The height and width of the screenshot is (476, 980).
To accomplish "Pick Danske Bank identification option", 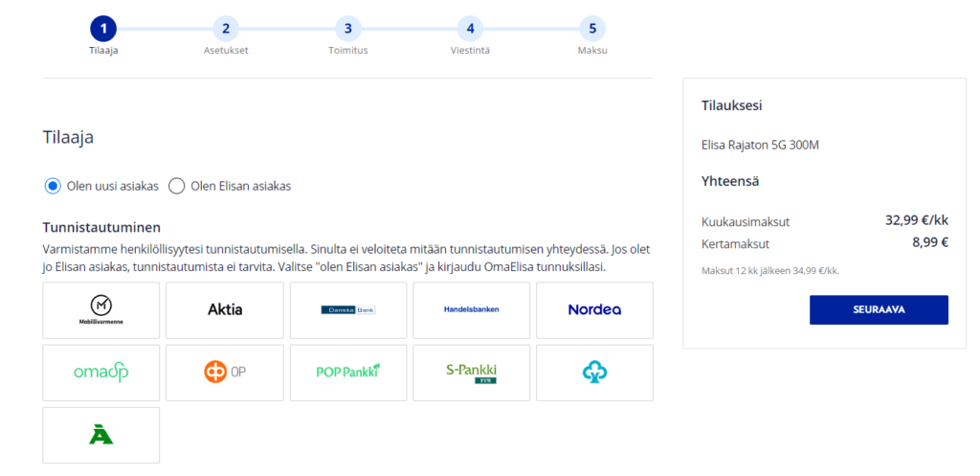I will pos(348,310).
